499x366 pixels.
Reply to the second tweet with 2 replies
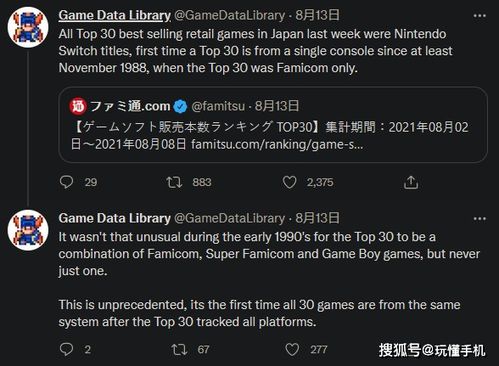click(66, 349)
